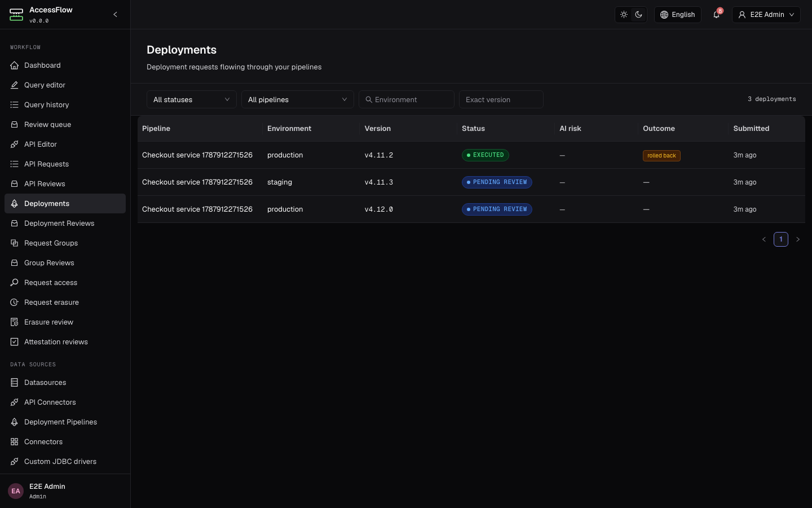Click the Attestation reviews checkmark icon
Viewport: 812px width, 508px height.
[15, 342]
